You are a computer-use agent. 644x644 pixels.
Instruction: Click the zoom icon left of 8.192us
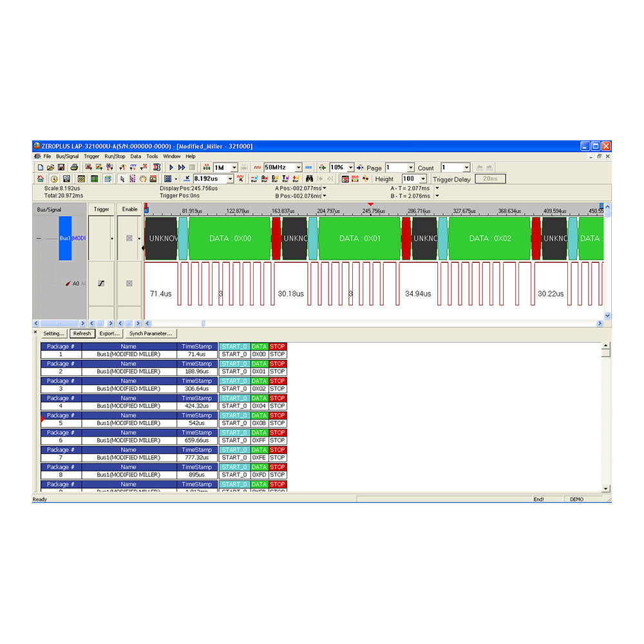click(187, 178)
